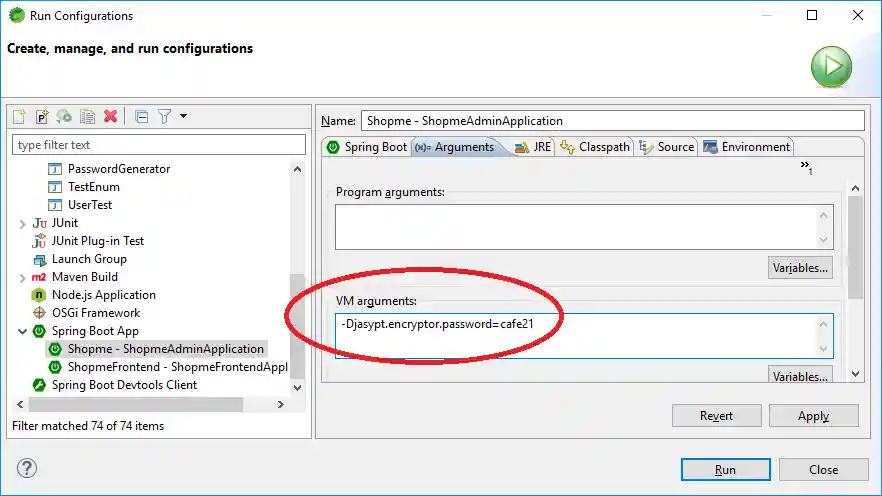Screen dimensions: 882x496
Task: Click the Node.js Application green icon
Action: (x=39, y=295)
